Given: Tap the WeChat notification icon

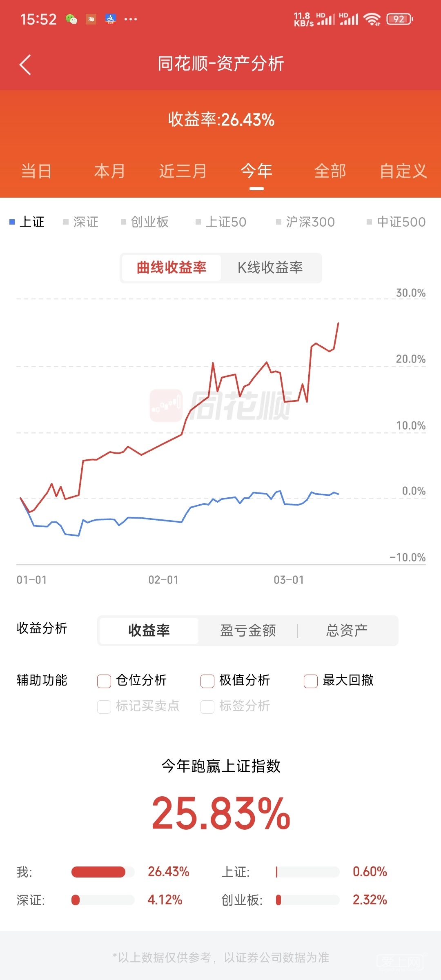Looking at the screenshot, I should [71, 19].
